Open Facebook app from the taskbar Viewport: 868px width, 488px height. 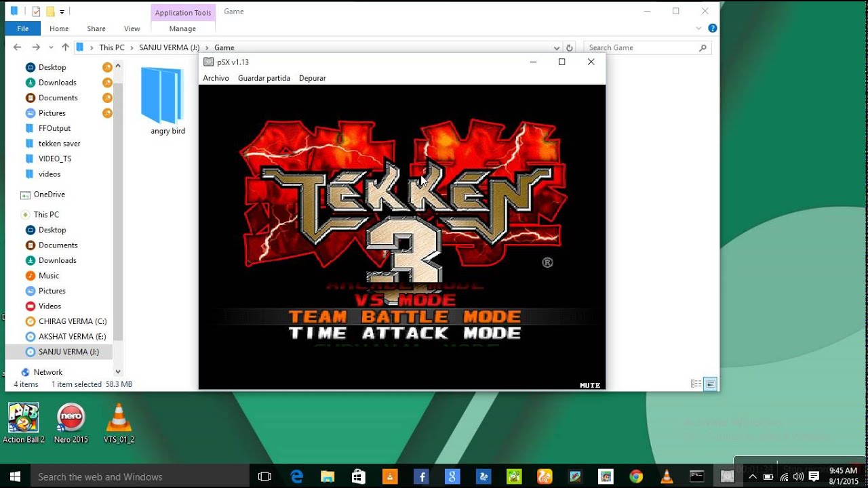tap(422, 476)
